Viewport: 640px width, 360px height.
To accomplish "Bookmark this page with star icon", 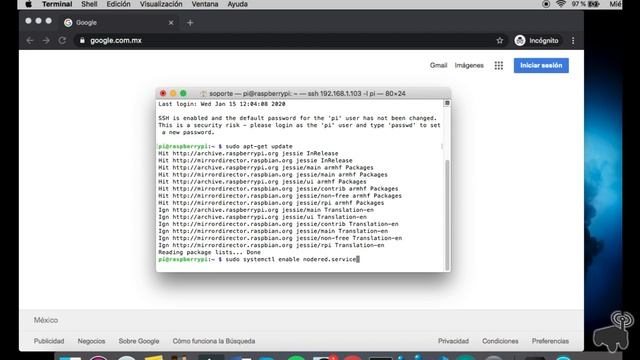I will coord(500,40).
